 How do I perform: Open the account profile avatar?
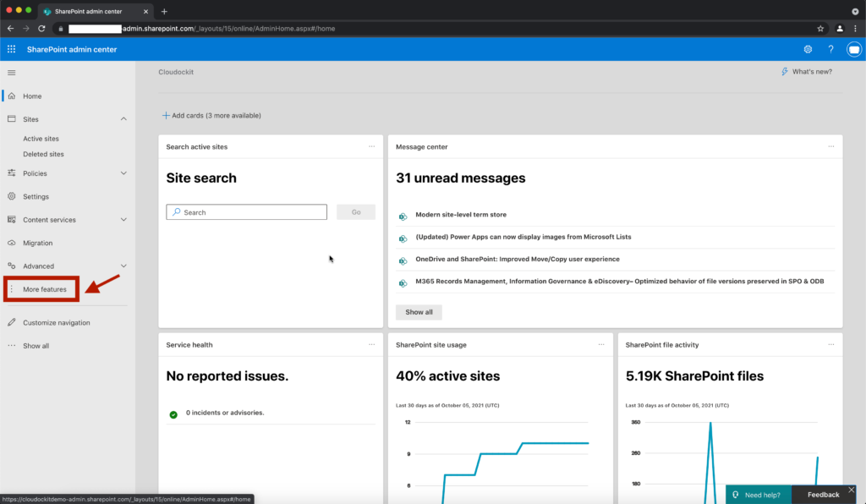tap(854, 49)
